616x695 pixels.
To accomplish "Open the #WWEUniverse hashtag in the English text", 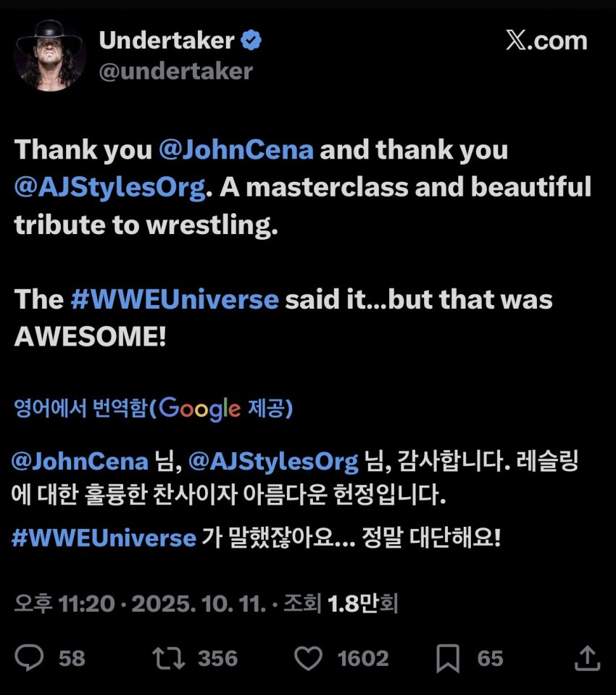I will (x=175, y=299).
